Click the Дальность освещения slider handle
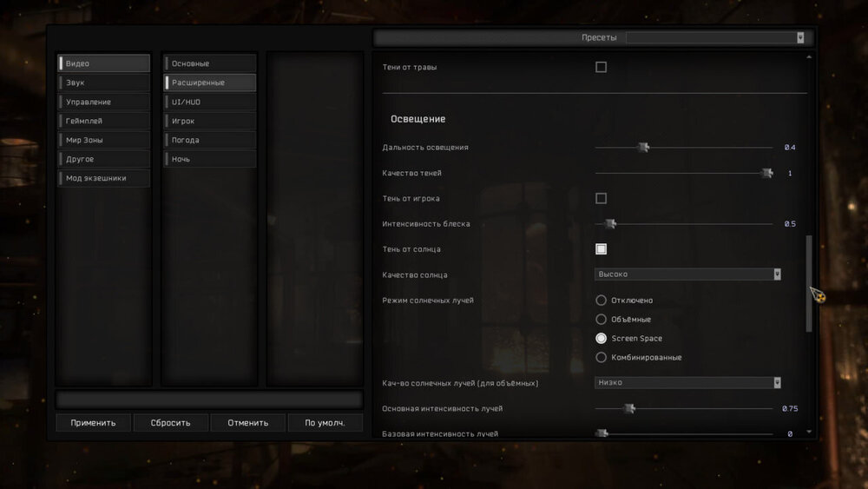Screen dimensions: 868x489 click(x=643, y=148)
